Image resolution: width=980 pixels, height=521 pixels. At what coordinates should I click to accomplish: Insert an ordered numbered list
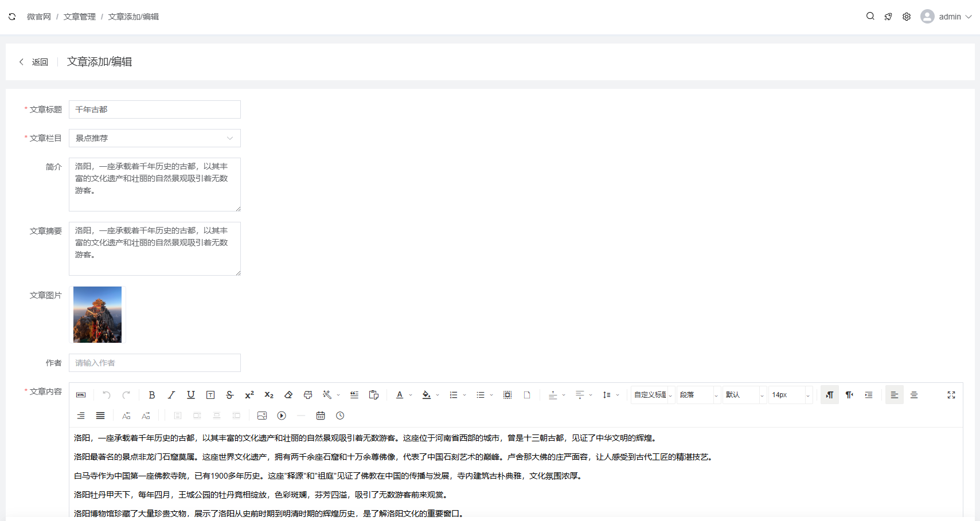(x=454, y=395)
